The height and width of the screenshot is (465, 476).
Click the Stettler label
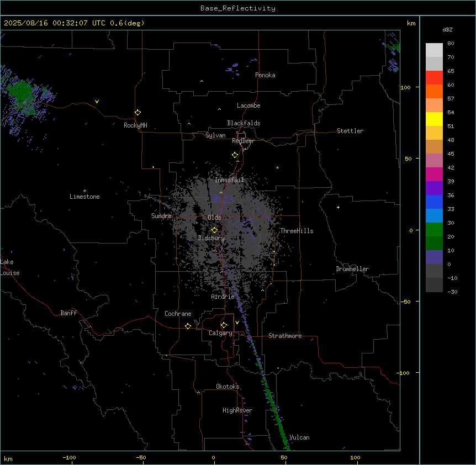350,131
